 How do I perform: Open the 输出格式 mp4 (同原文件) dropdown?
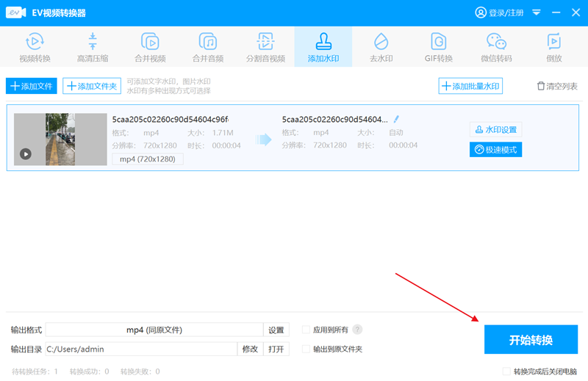[154, 330]
